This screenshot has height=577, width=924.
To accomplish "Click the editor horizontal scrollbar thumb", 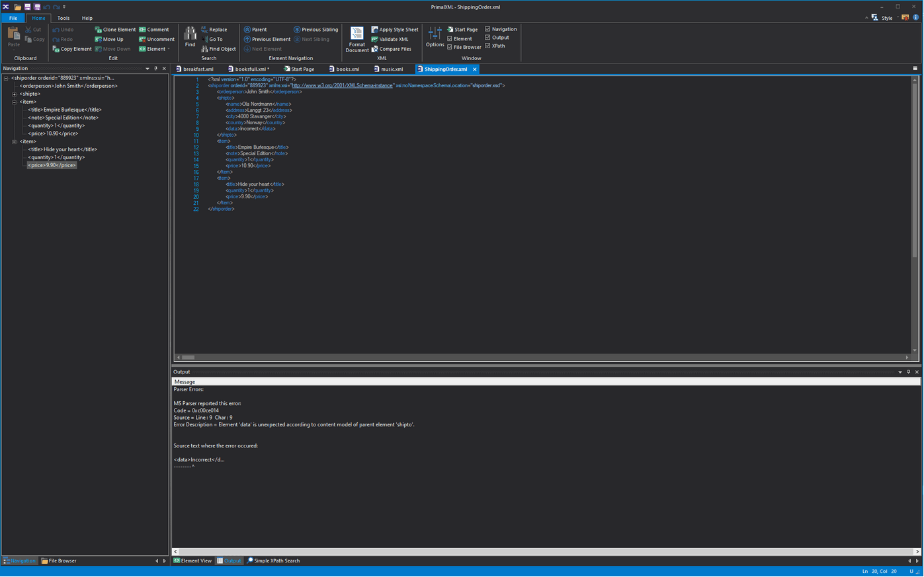I will [x=189, y=358].
